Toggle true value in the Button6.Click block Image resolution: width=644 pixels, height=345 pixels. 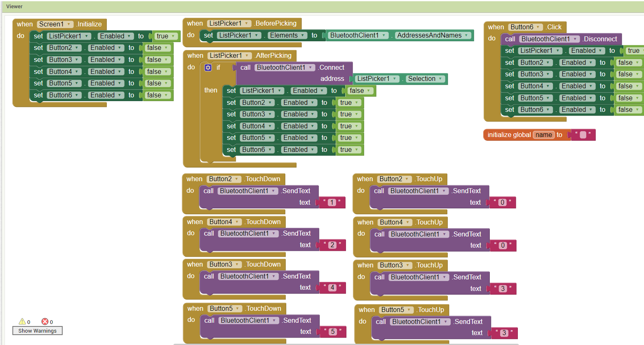point(635,50)
